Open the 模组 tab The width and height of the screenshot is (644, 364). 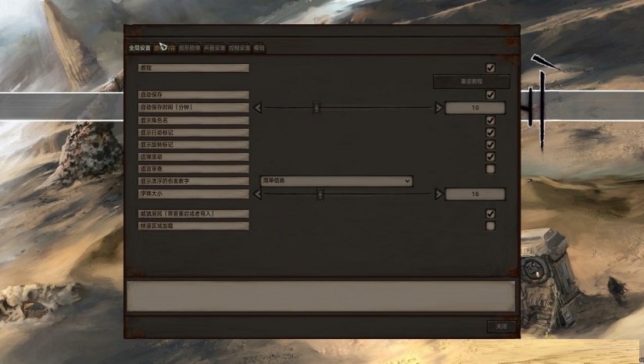tap(259, 48)
